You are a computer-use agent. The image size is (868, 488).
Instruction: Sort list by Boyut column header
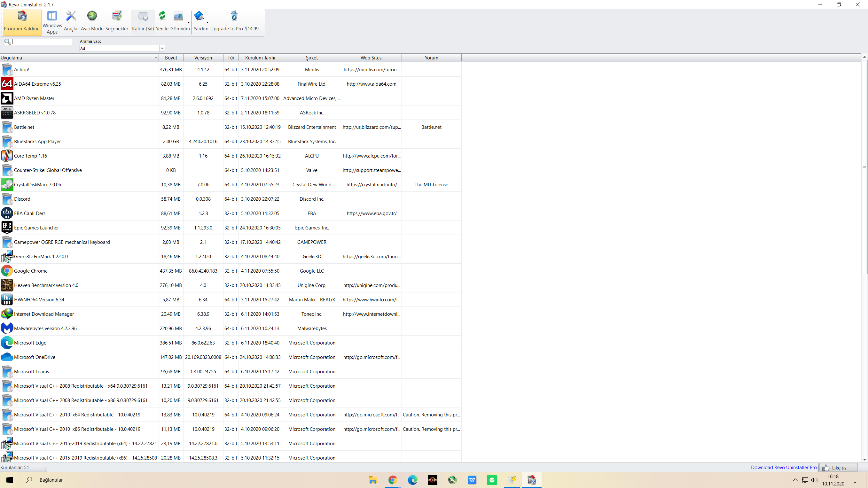[171, 58]
